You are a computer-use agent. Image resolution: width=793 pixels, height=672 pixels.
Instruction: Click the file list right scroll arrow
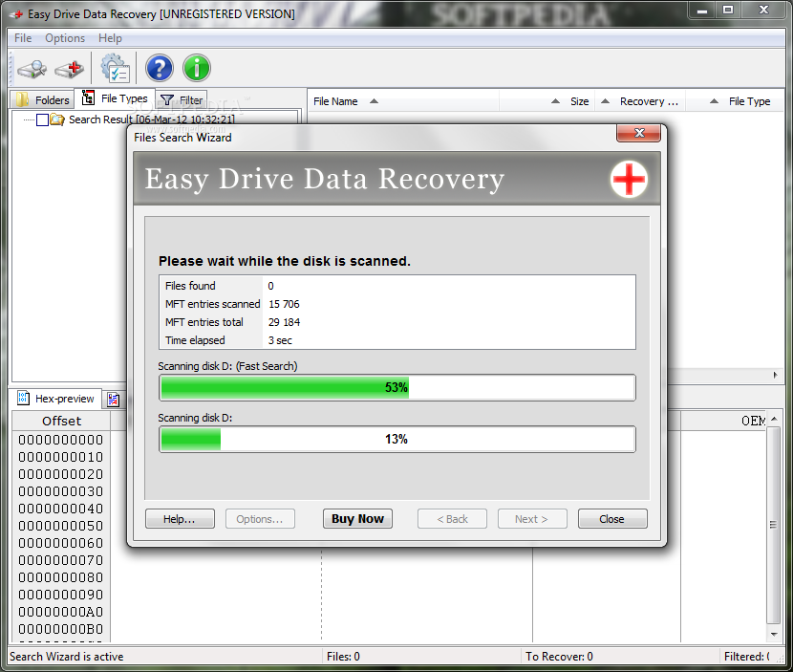(775, 376)
